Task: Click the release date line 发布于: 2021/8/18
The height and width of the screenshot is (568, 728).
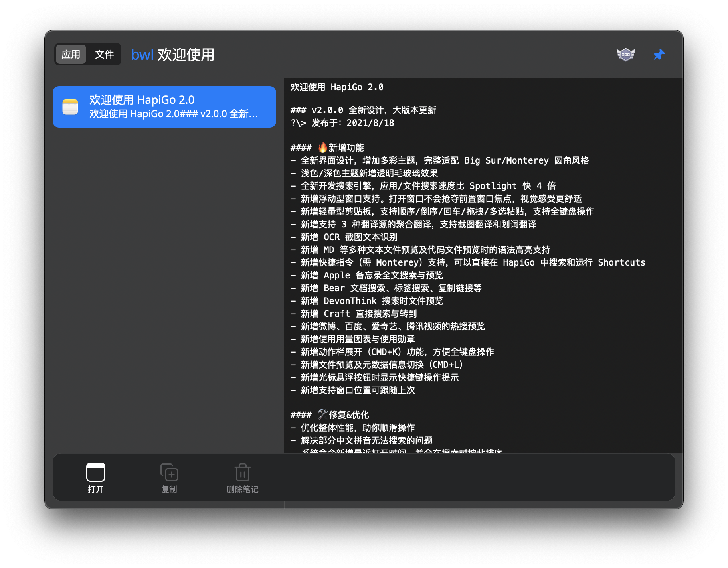Action: [x=342, y=123]
